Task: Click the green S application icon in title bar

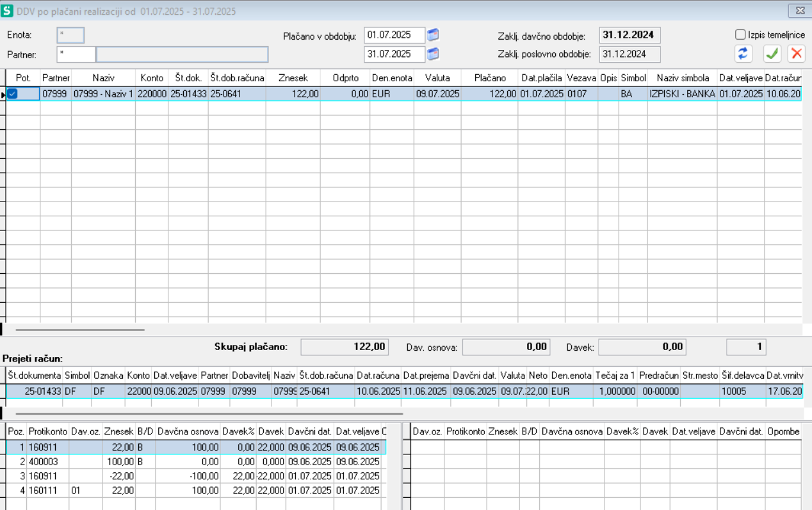Action: pyautogui.click(x=8, y=11)
